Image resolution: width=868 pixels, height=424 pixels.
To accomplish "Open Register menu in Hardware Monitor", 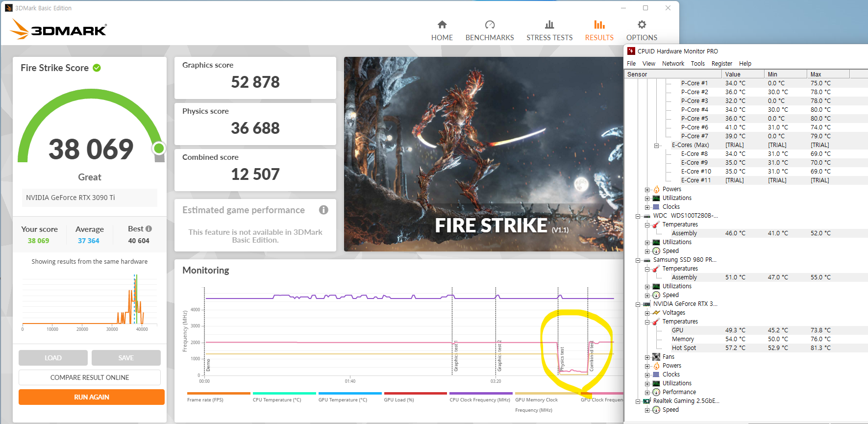I will click(x=721, y=64).
